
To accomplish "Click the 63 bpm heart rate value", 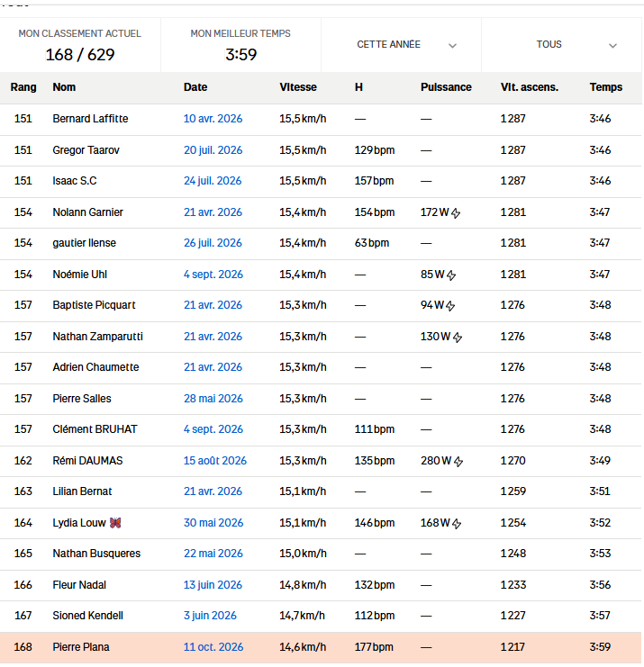I will tap(372, 243).
